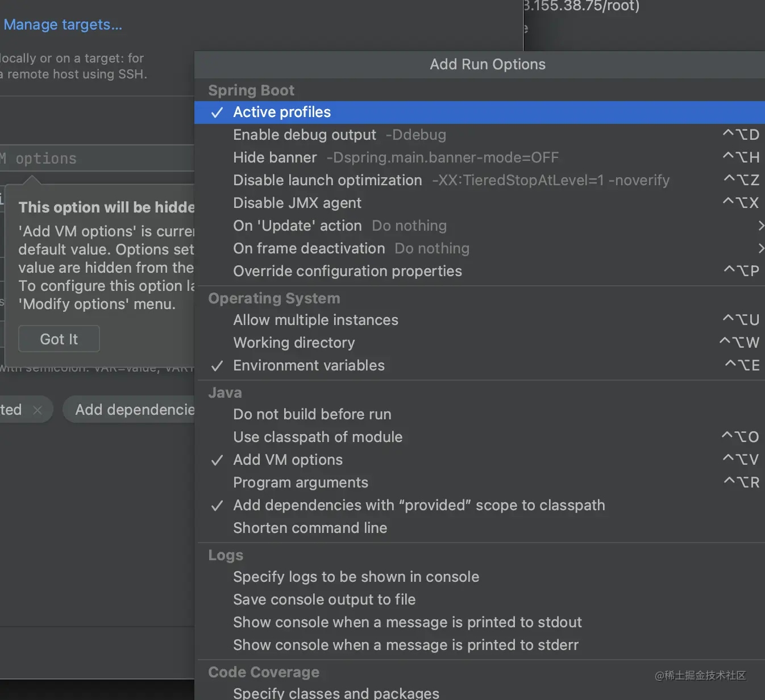
Task: Click the Add dependencies tag chip
Action: [128, 410]
